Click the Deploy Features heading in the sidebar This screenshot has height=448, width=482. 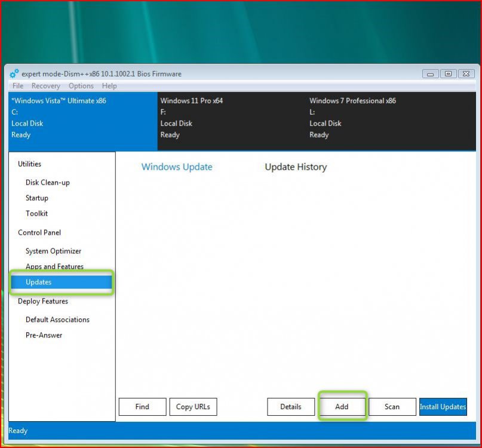[43, 301]
